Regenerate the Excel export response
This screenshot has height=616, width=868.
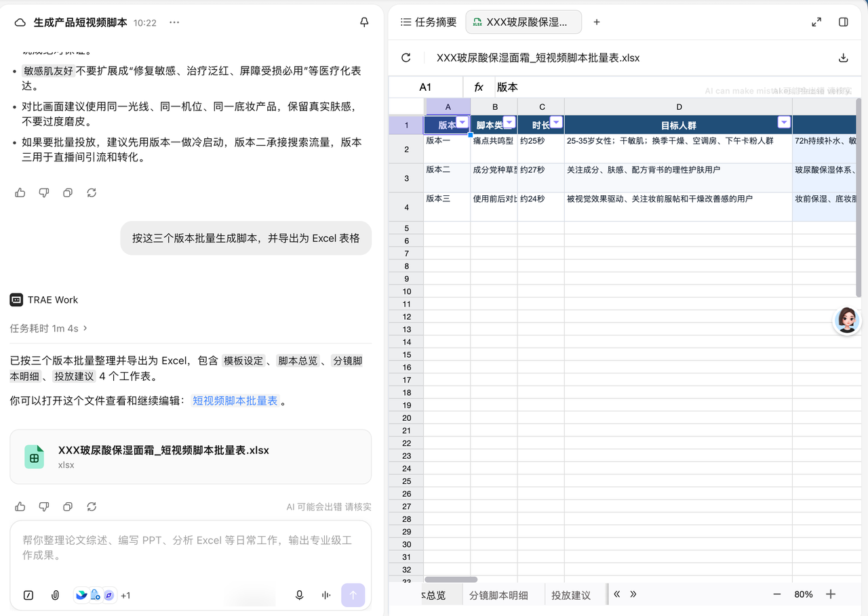point(92,506)
